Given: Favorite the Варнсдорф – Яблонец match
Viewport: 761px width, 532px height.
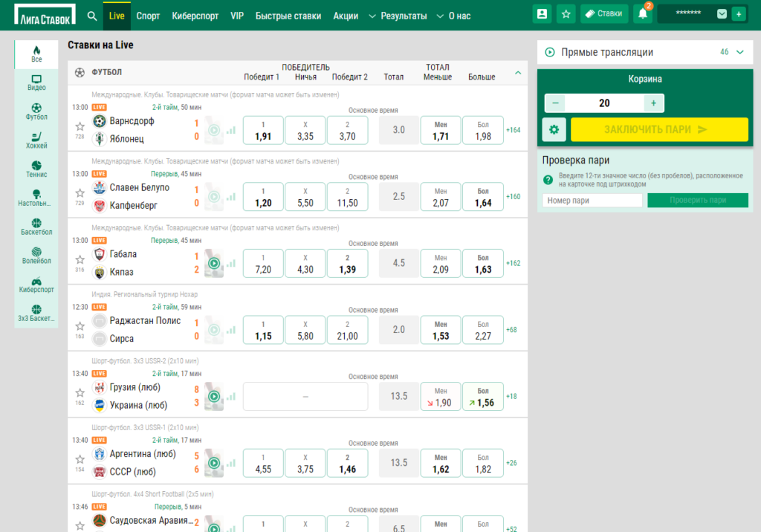Looking at the screenshot, I should point(80,126).
